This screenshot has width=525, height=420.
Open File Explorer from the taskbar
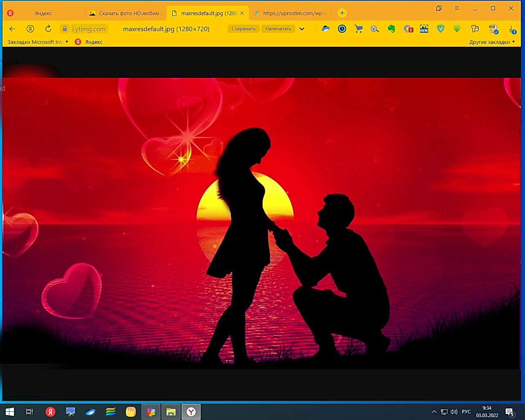pyautogui.click(x=171, y=412)
